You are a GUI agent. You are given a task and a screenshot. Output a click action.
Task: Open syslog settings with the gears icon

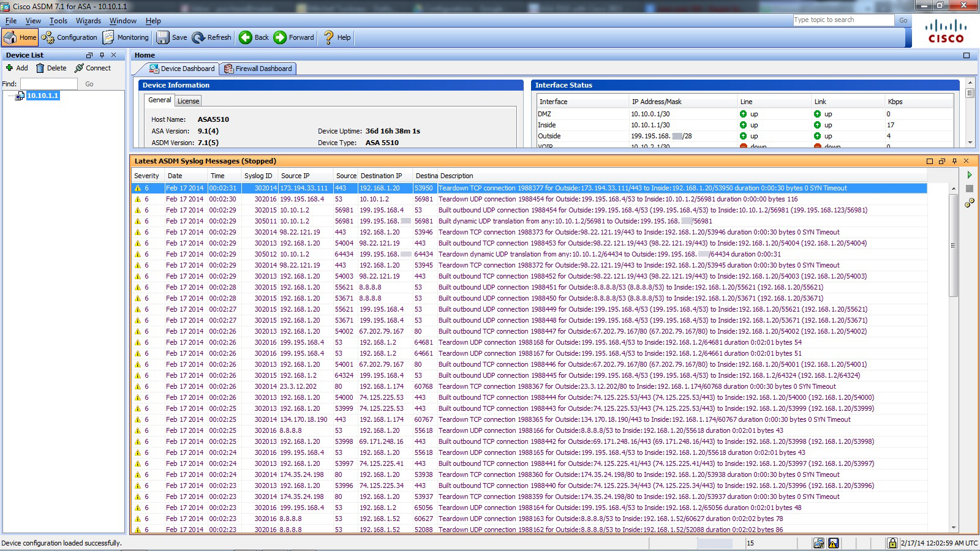click(970, 203)
